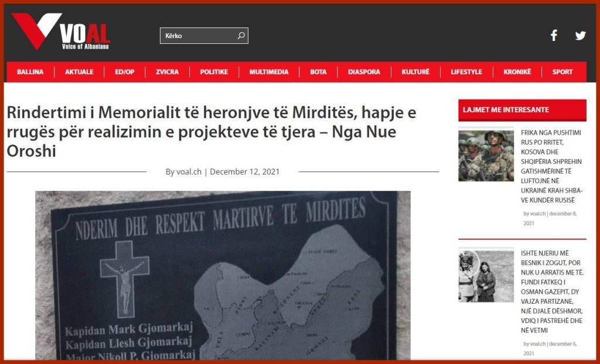This screenshot has height=364, width=600.
Task: Open the Multimedia menu item
Action: 269,72
